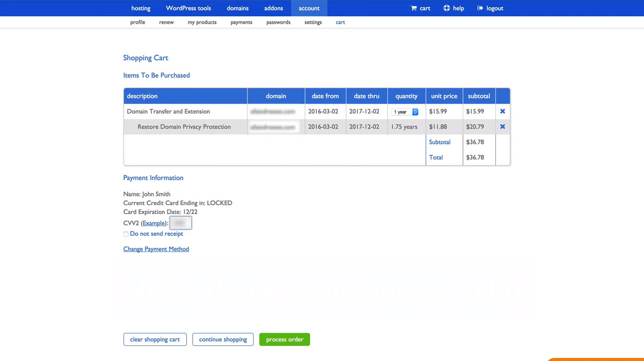
Task: Click the Payment Information heading
Action: click(x=153, y=178)
